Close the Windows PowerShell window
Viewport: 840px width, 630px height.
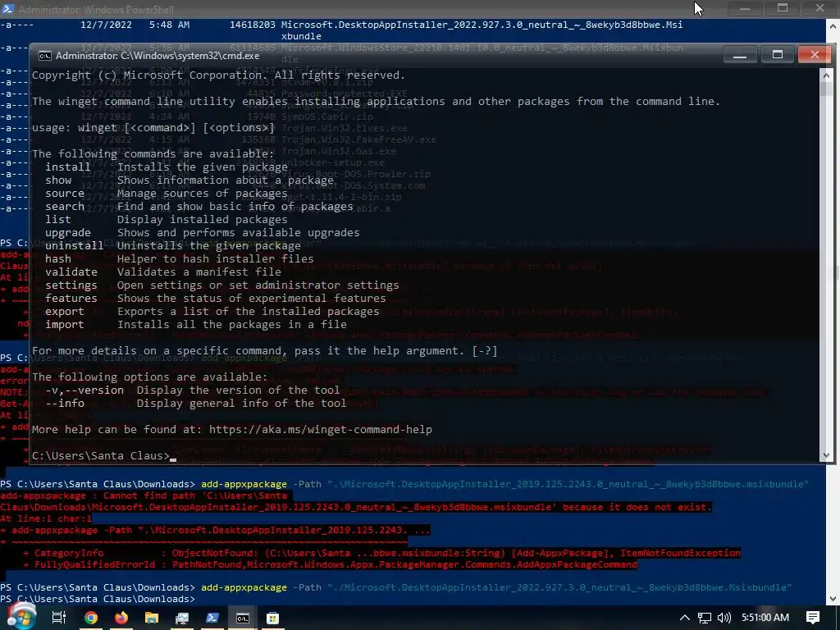pyautogui.click(x=819, y=8)
